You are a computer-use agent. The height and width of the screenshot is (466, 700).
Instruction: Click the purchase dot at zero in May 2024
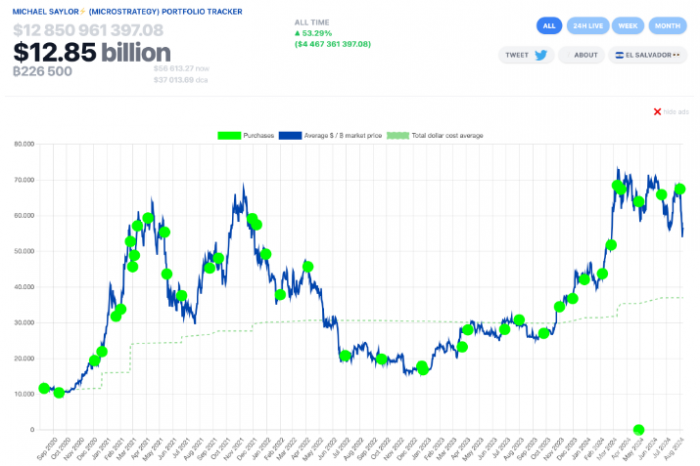[638, 430]
